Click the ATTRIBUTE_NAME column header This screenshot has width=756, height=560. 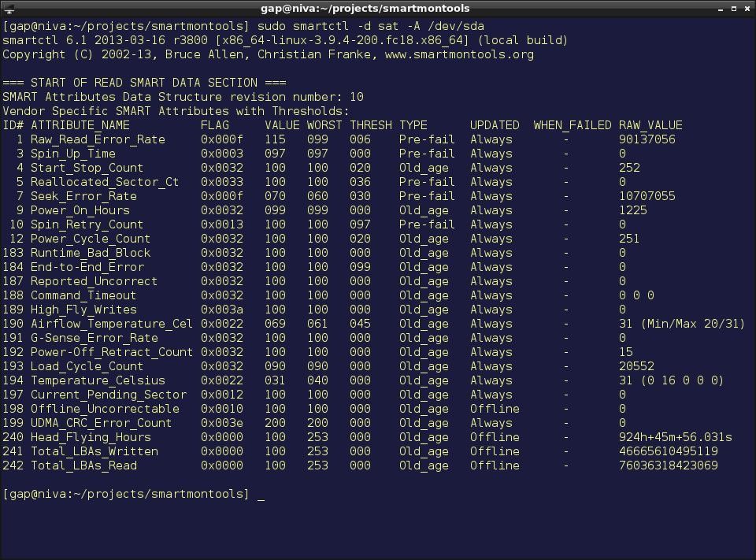click(x=80, y=125)
